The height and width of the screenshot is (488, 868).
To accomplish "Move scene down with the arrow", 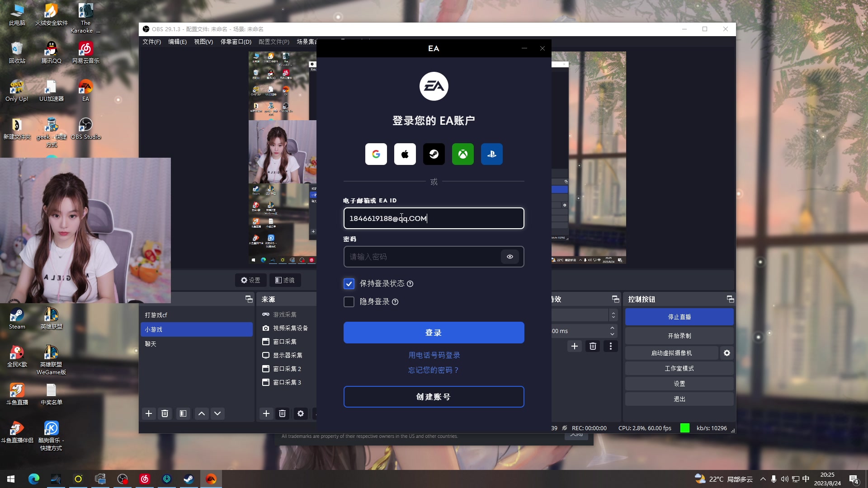I will pyautogui.click(x=217, y=413).
